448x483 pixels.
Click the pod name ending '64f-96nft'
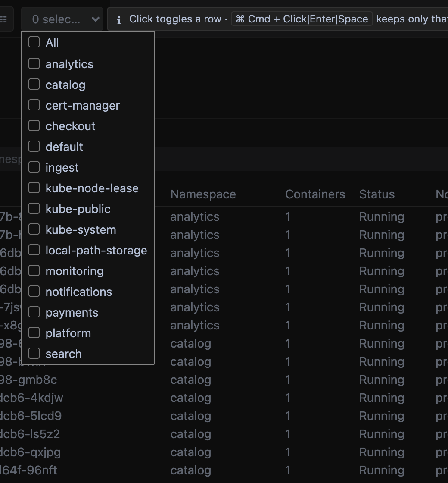coord(28,470)
